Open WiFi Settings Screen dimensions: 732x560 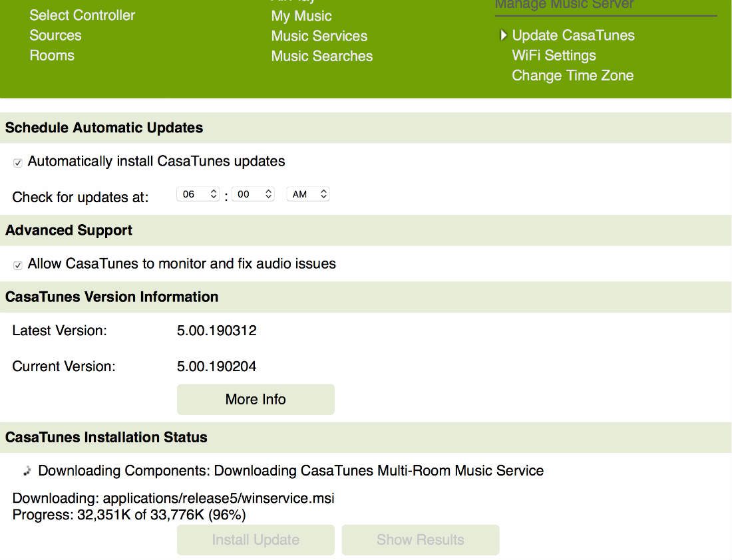pos(554,55)
